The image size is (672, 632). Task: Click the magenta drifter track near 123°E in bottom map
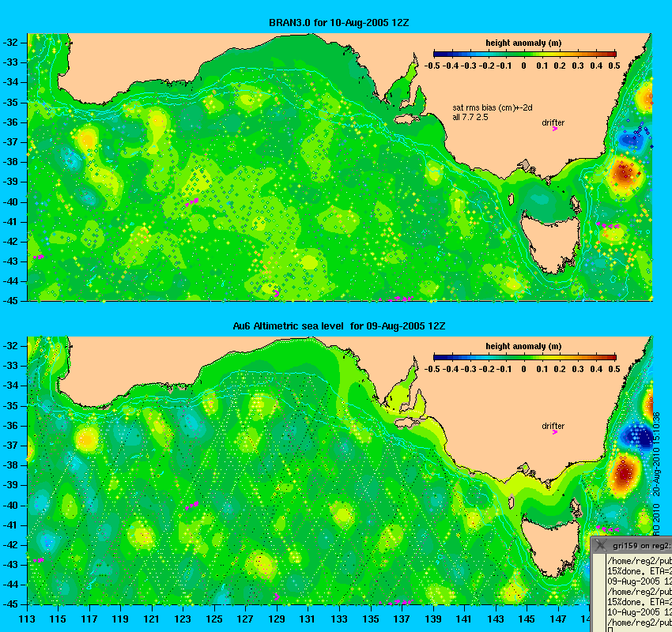192,506
